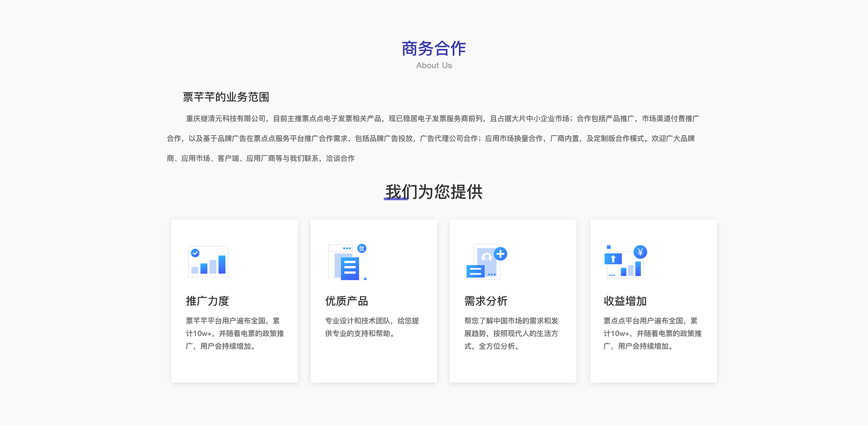Click the yen currency badge on the revenue icon
Viewport: 868px width, 426px height.
click(640, 252)
